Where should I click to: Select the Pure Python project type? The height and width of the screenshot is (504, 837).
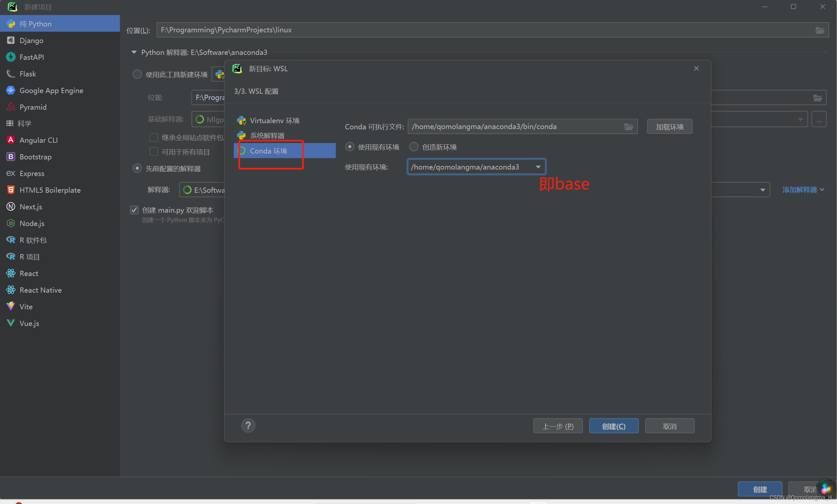[x=60, y=24]
